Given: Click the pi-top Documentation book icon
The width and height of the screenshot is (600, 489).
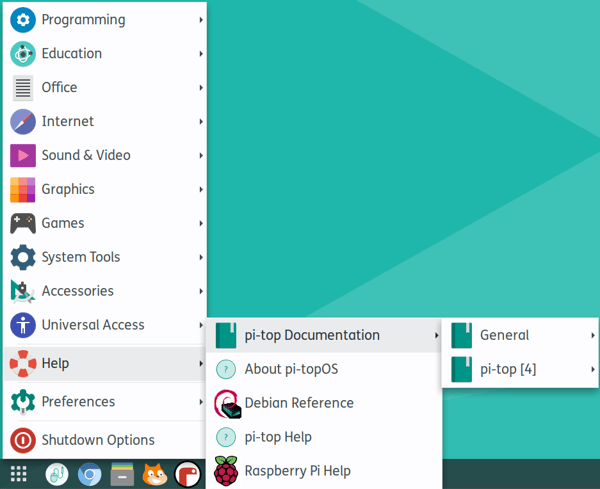Looking at the screenshot, I should click(226, 335).
